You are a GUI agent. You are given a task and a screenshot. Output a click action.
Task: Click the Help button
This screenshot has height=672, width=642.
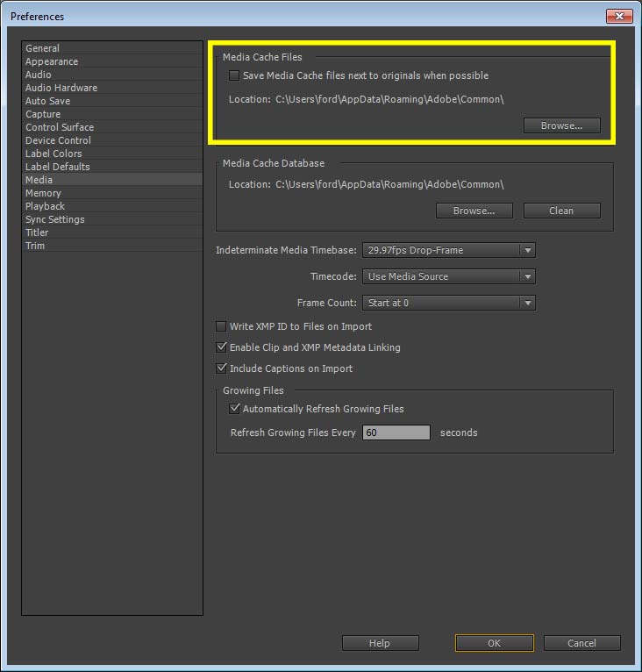point(380,643)
